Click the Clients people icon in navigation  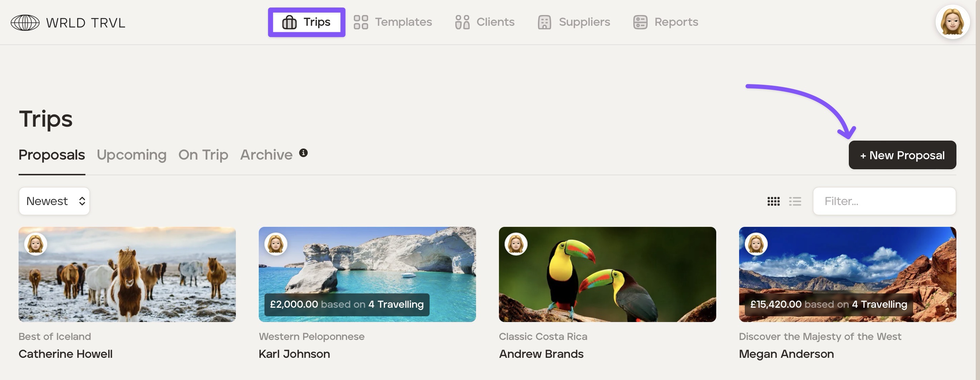click(x=462, y=22)
